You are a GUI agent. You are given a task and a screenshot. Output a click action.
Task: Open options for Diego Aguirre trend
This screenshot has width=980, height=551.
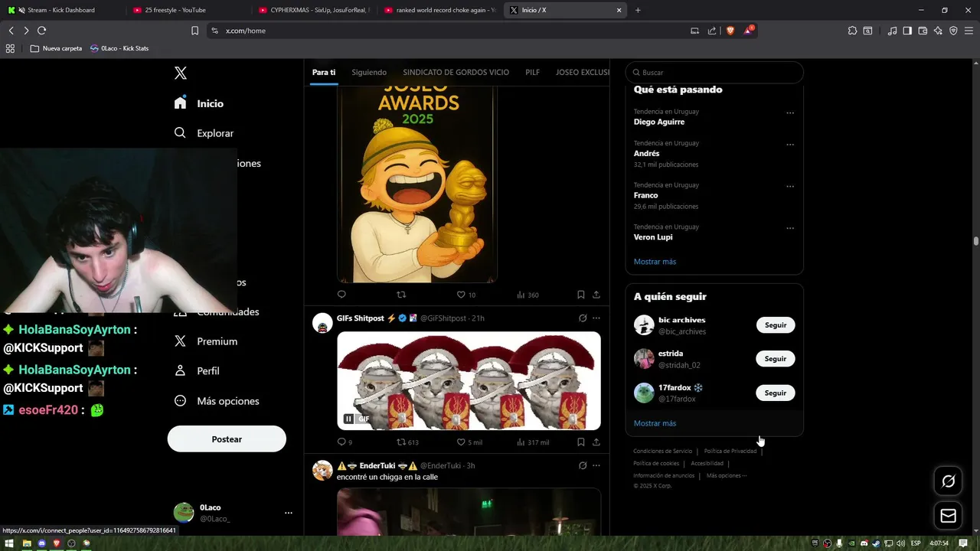coord(790,113)
